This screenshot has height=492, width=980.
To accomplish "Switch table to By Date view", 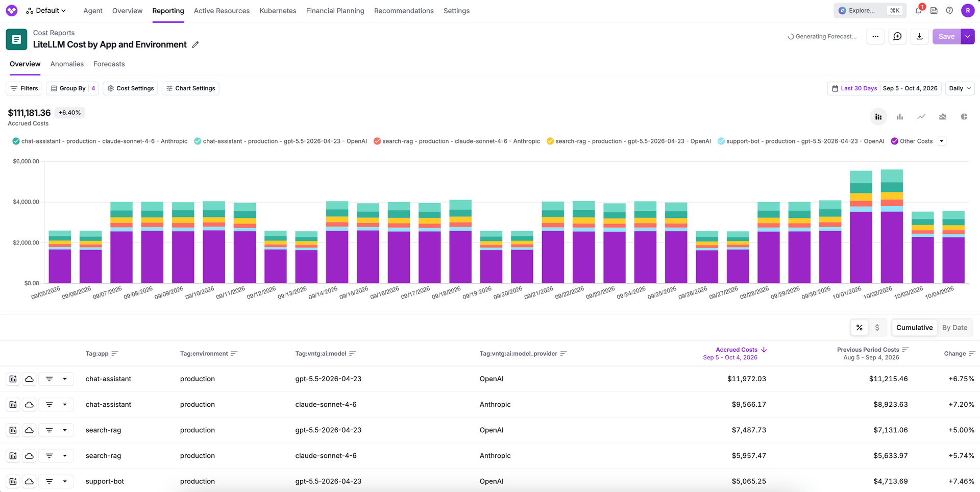I will click(954, 328).
